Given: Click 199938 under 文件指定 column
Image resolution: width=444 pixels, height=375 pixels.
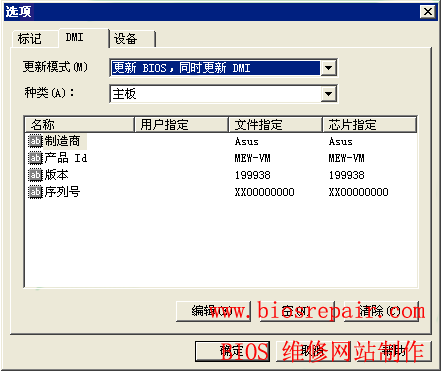Looking at the screenshot, I should [253, 175].
